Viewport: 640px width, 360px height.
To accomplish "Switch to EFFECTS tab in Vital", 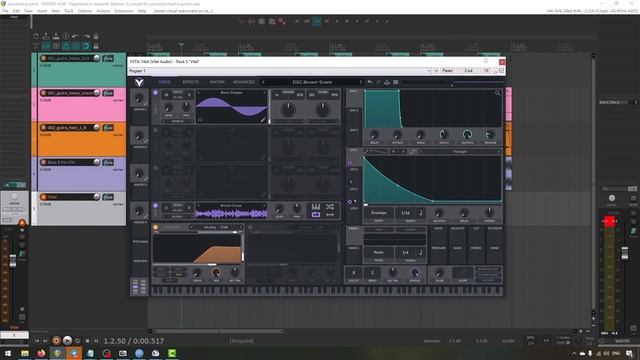I will coord(191,82).
